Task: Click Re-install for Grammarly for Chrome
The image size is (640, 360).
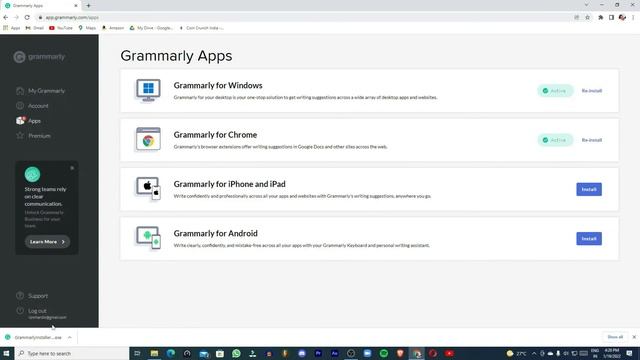Action: (x=591, y=140)
